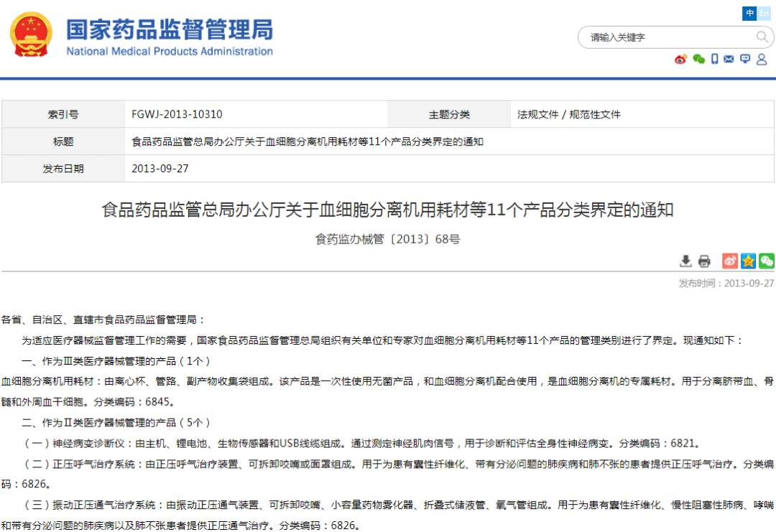Click intro paragraph 为适应医疗器械监督管理工作的需要
The width and height of the screenshot is (776, 532).
pos(382,340)
